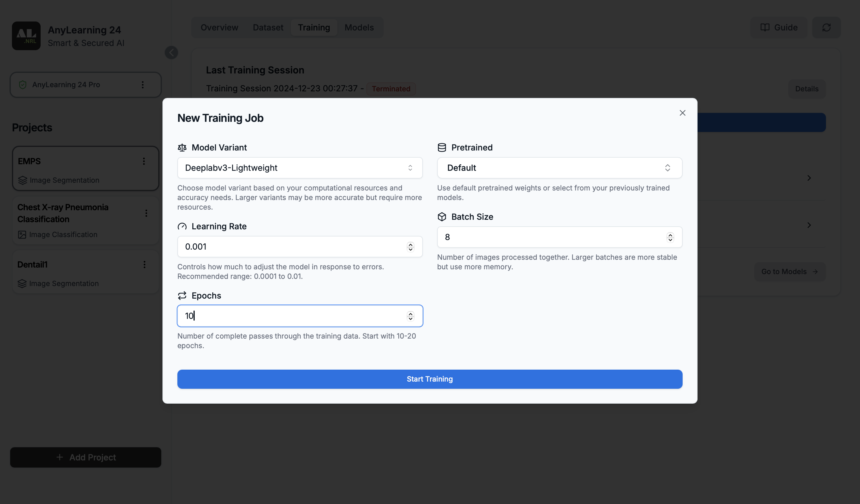The image size is (860, 504).
Task: Click the AnyLearning 24 logo icon
Action: [x=26, y=36]
